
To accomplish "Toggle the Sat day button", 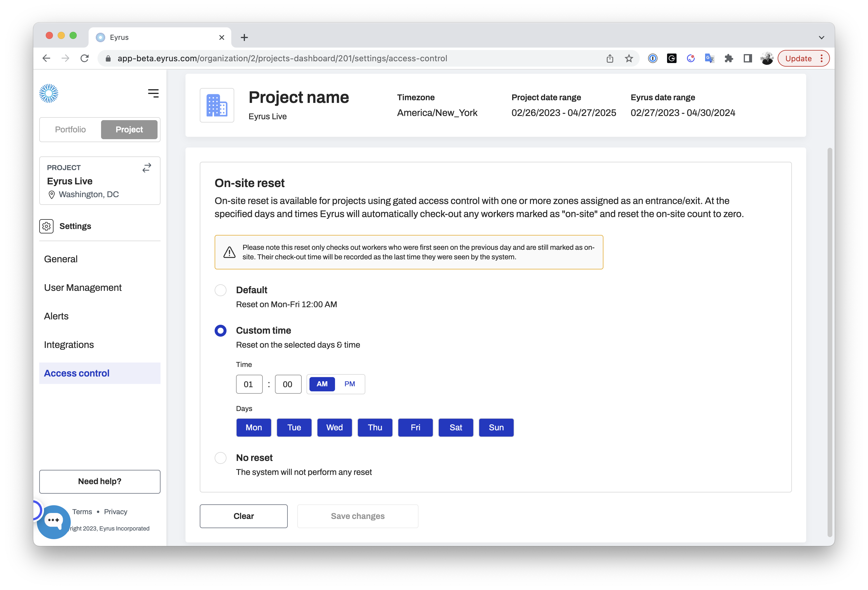I will pyautogui.click(x=456, y=428).
